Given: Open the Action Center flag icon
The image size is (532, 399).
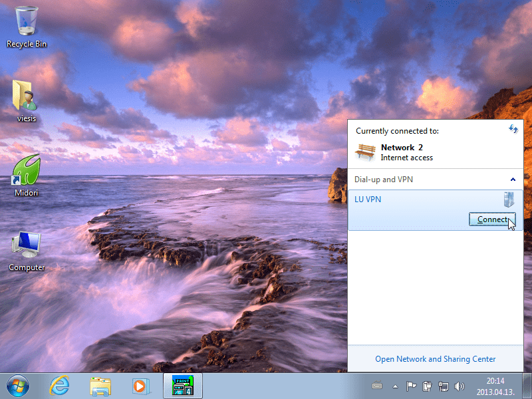Looking at the screenshot, I should click(x=411, y=386).
